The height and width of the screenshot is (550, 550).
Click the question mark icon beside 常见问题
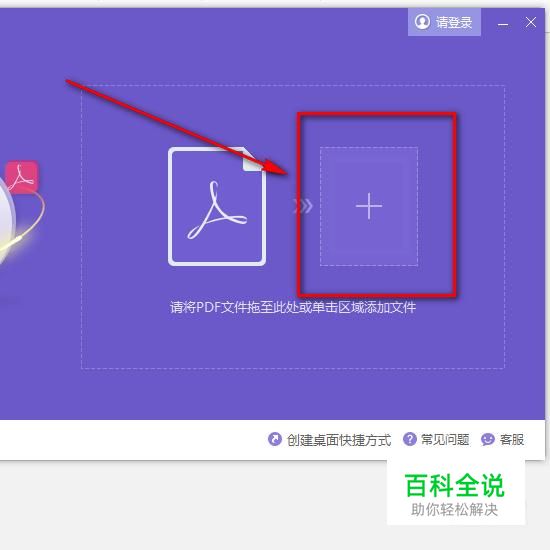410,439
